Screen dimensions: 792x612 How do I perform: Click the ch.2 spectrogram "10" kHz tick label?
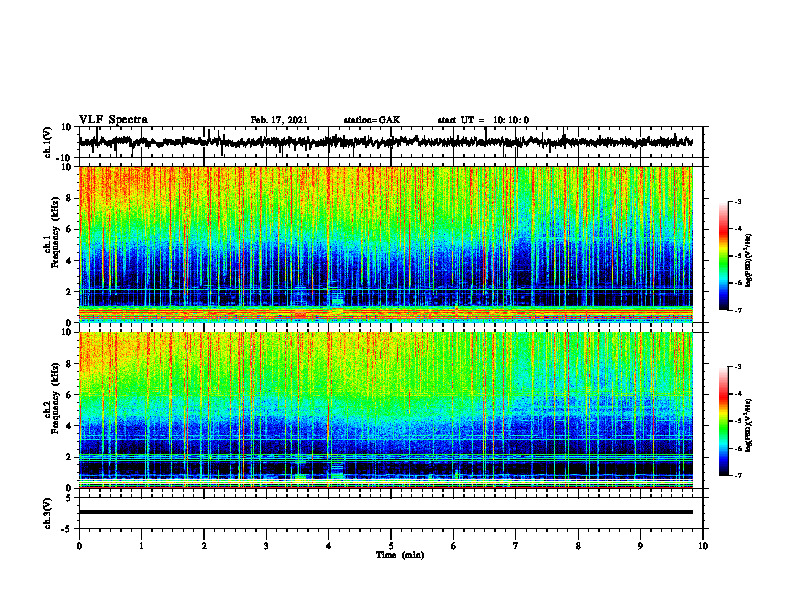(x=67, y=332)
